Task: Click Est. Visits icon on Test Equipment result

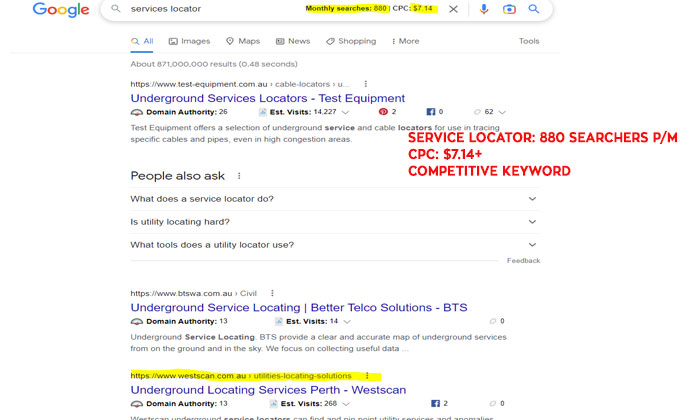Action: tap(262, 112)
